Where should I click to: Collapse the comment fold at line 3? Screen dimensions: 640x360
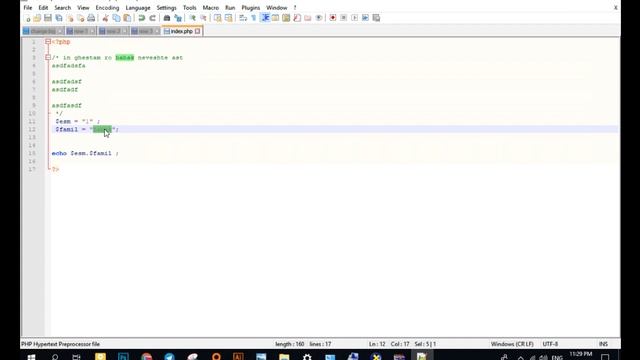48,58
